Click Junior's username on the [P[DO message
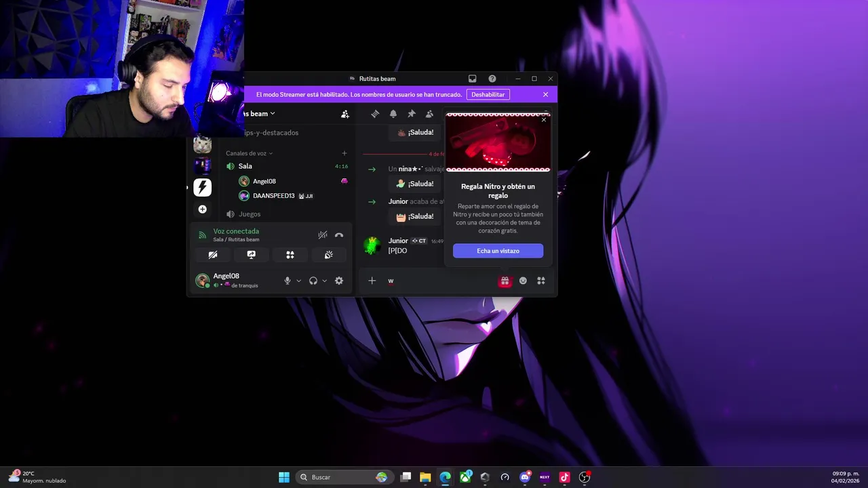 click(x=398, y=241)
